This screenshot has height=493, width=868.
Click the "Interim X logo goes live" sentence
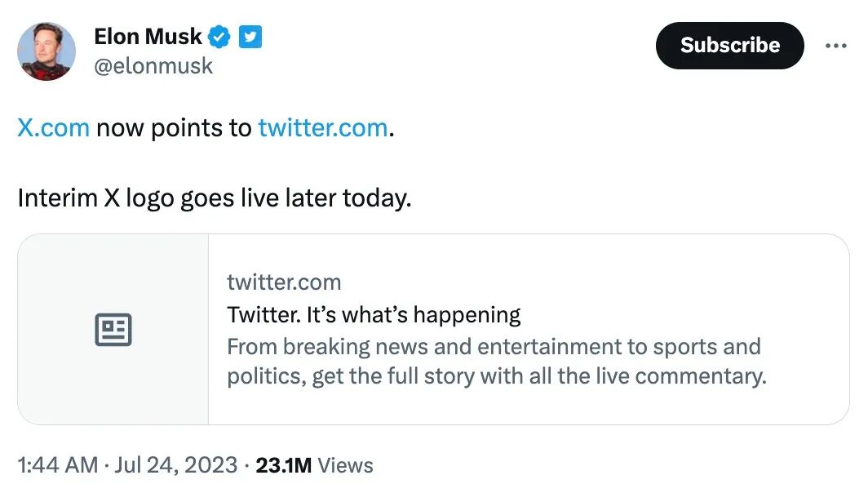coord(215,198)
